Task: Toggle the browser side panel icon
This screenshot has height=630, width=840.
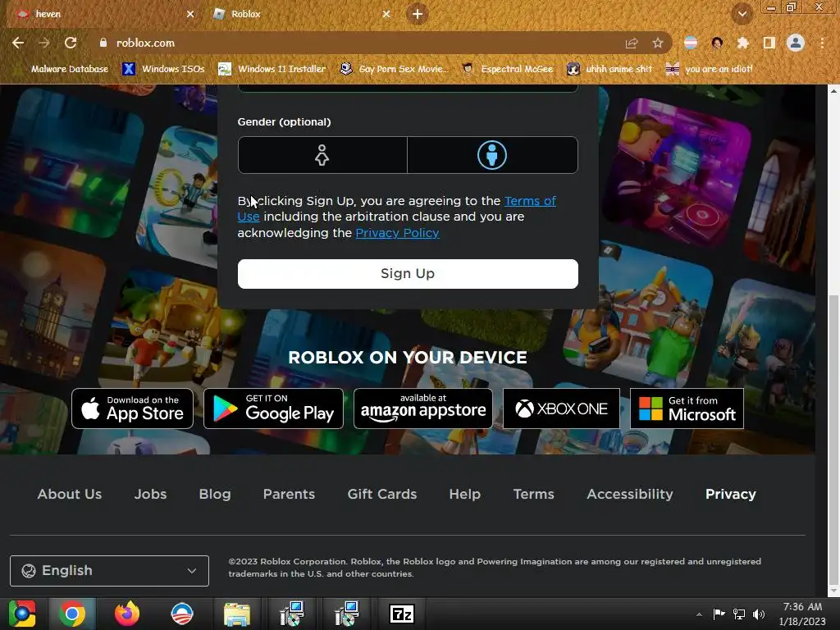Action: pos(769,43)
